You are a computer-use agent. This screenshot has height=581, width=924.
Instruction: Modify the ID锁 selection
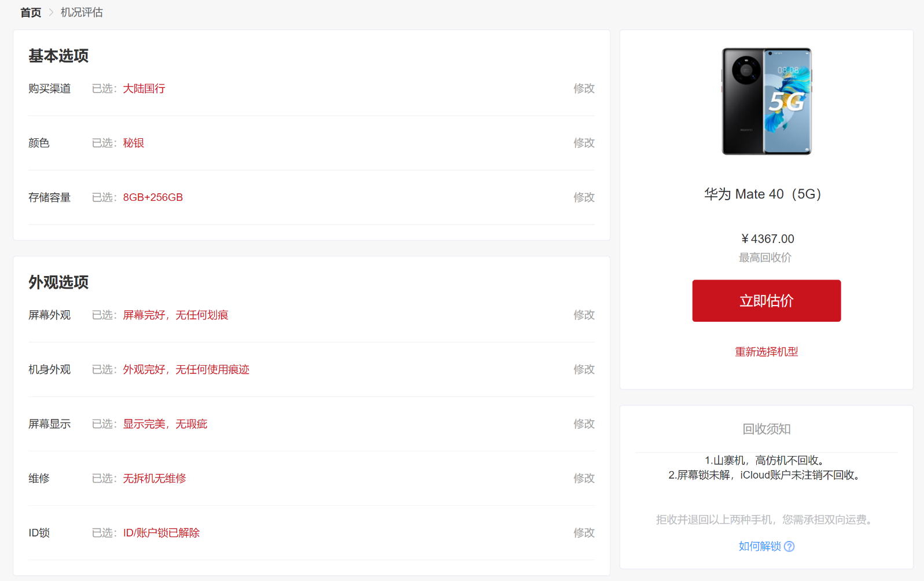584,532
